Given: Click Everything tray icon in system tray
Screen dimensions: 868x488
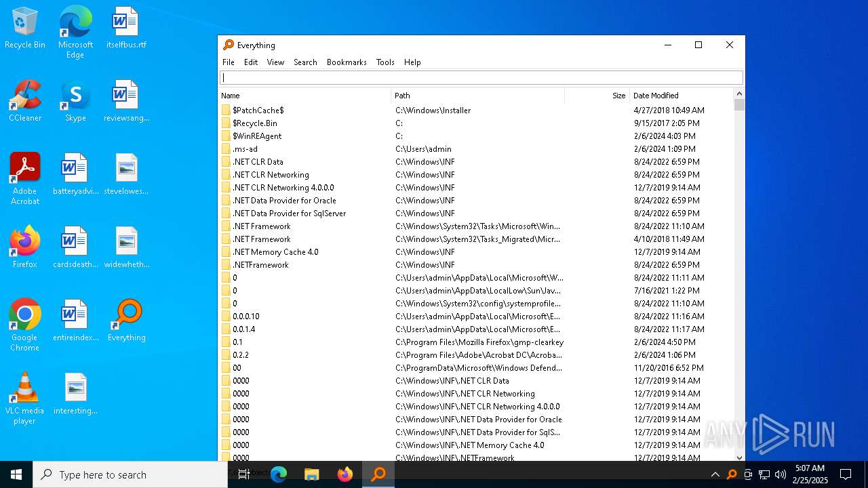Looking at the screenshot, I should [x=732, y=474].
